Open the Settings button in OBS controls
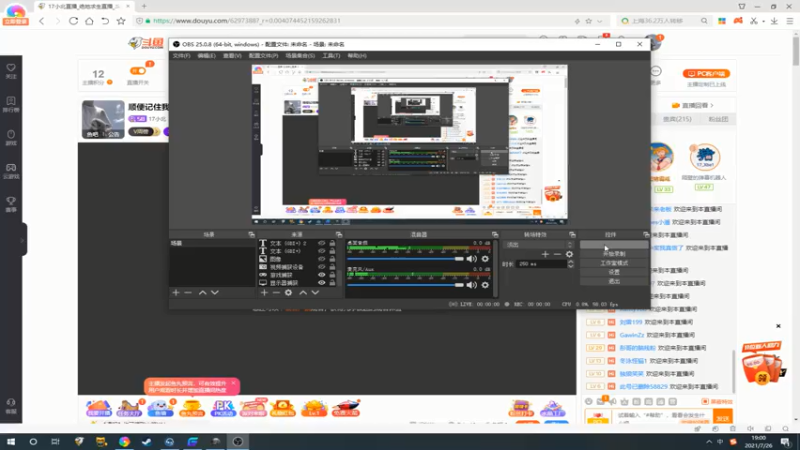The height and width of the screenshot is (450, 800). pos(614,272)
